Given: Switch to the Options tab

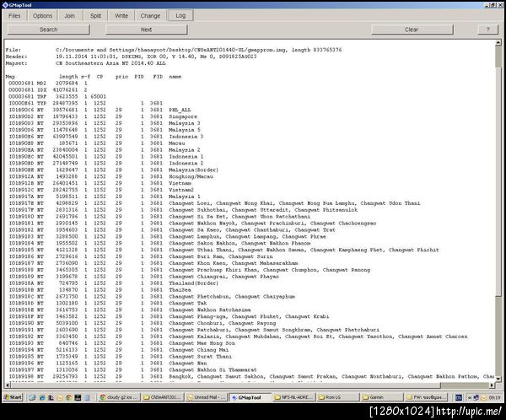Looking at the screenshot, I should tap(42, 15).
